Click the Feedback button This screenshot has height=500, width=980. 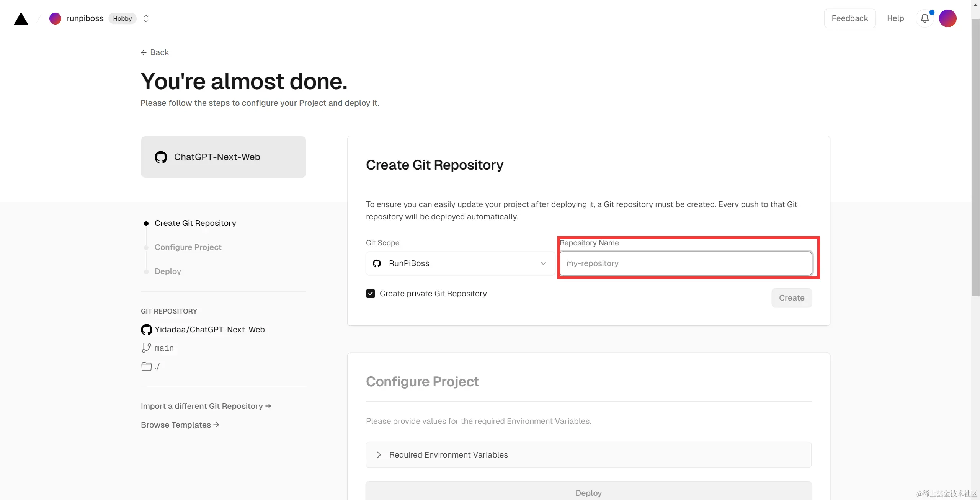point(849,18)
